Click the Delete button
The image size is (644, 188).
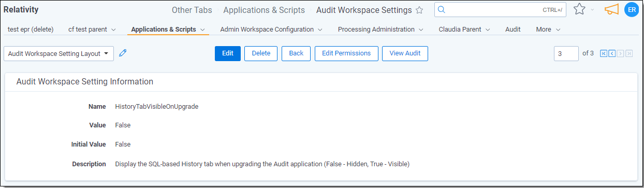point(261,53)
